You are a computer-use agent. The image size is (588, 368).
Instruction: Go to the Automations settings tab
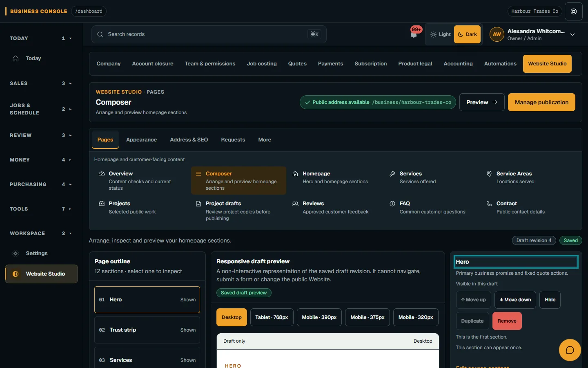(x=500, y=64)
